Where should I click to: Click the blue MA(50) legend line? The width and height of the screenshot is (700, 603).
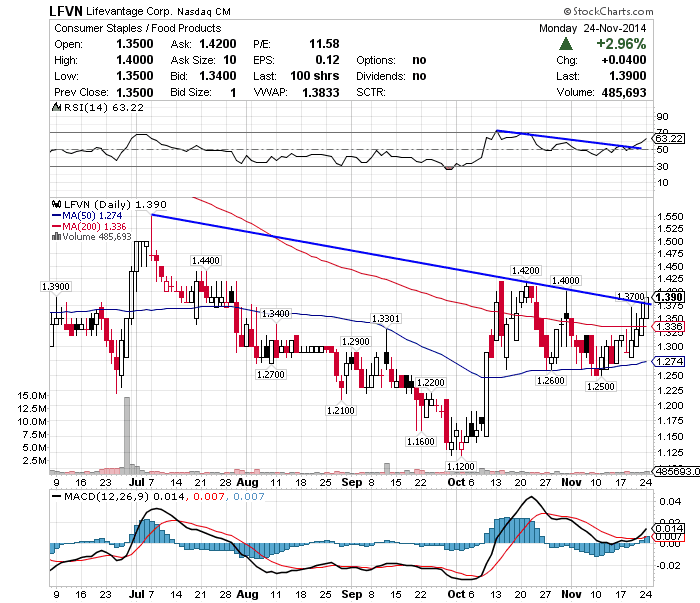[x=57, y=216]
